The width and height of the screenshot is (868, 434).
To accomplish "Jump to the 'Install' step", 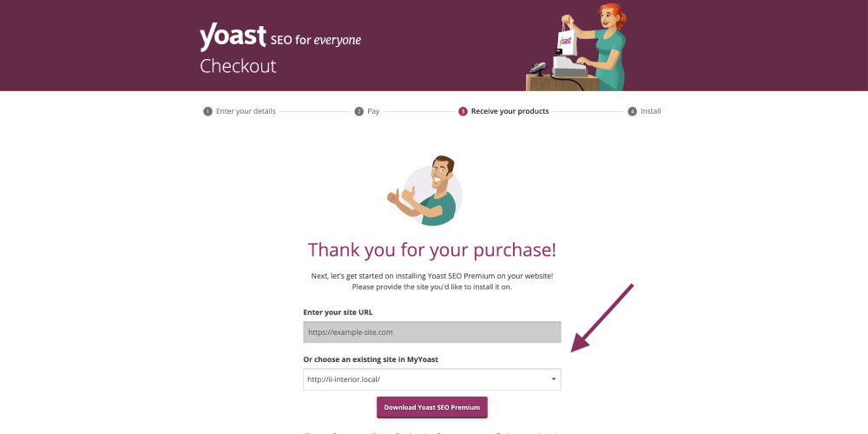I will point(651,111).
